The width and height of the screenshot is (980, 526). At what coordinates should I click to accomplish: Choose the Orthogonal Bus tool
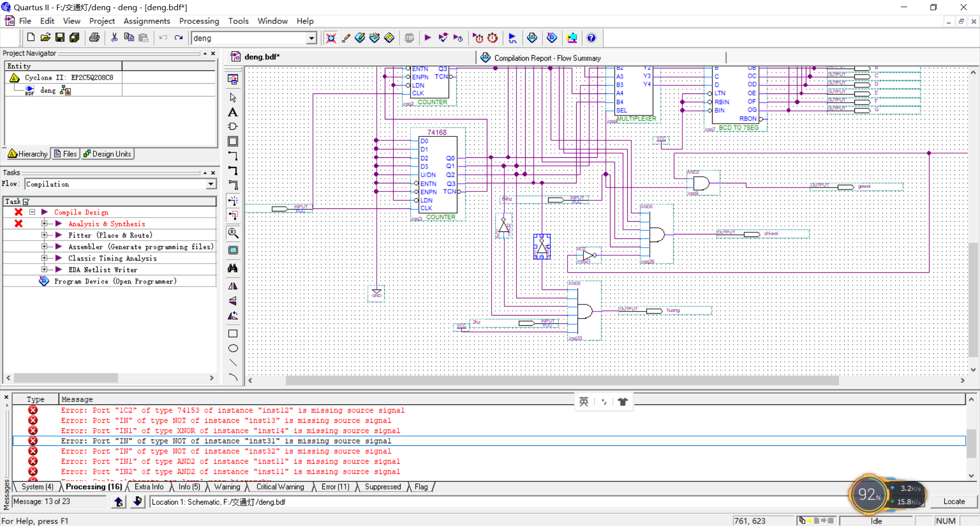pos(233,171)
